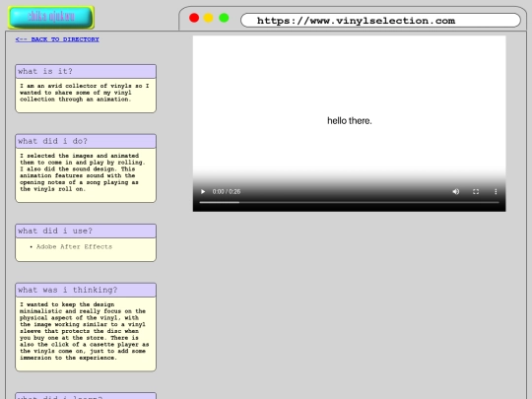This screenshot has height=399, width=532.
Task: Click the 'keep the design minimalistic' paragraph
Action: click(x=84, y=331)
